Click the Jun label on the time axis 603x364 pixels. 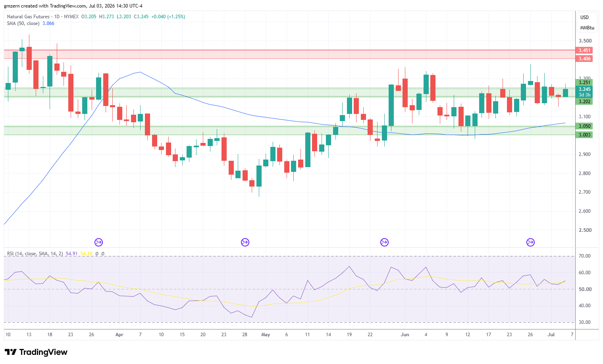click(405, 335)
